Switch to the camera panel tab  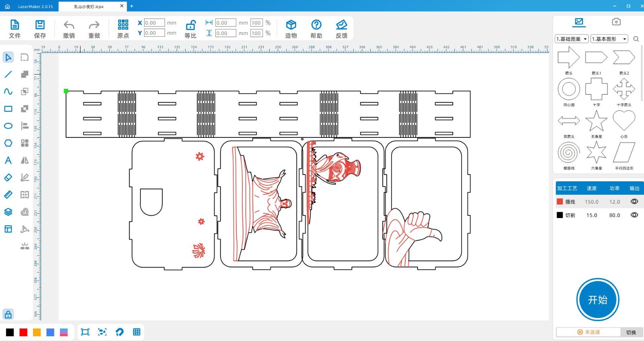(x=616, y=22)
